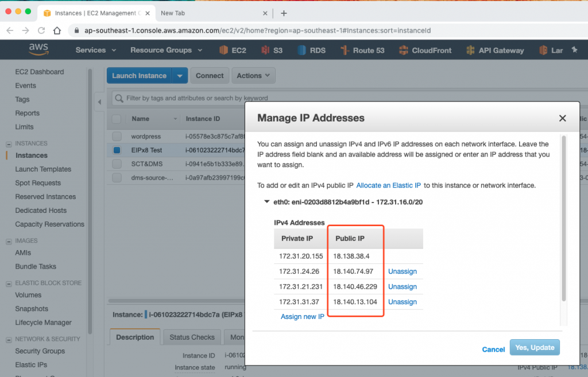Collapse the left navigation panel arrow
Screen dimensions: 588x377
pos(99,102)
